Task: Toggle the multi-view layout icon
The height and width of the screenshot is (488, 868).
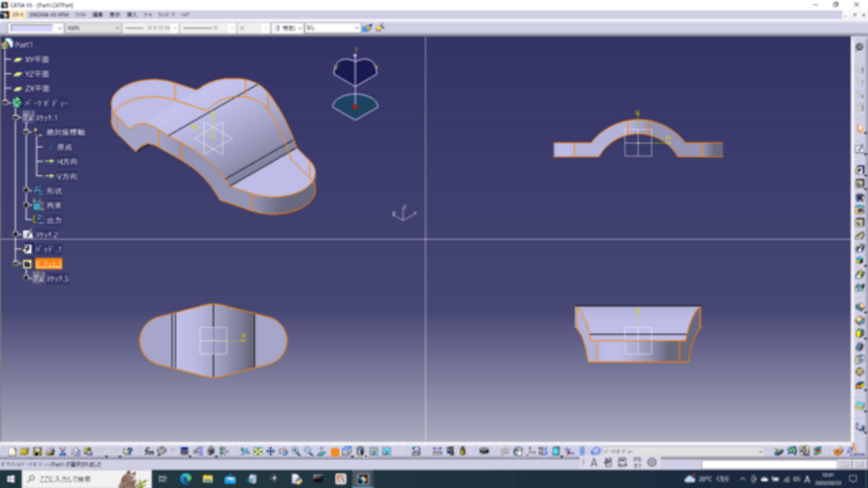Action: tap(415, 452)
